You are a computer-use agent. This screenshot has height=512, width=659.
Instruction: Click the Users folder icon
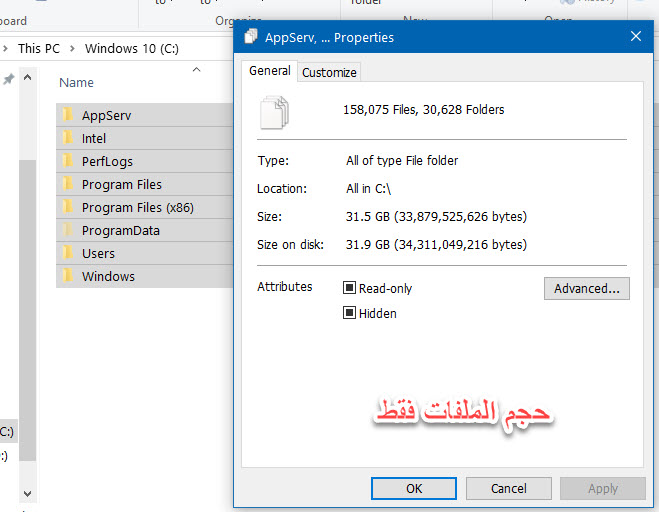(68, 253)
